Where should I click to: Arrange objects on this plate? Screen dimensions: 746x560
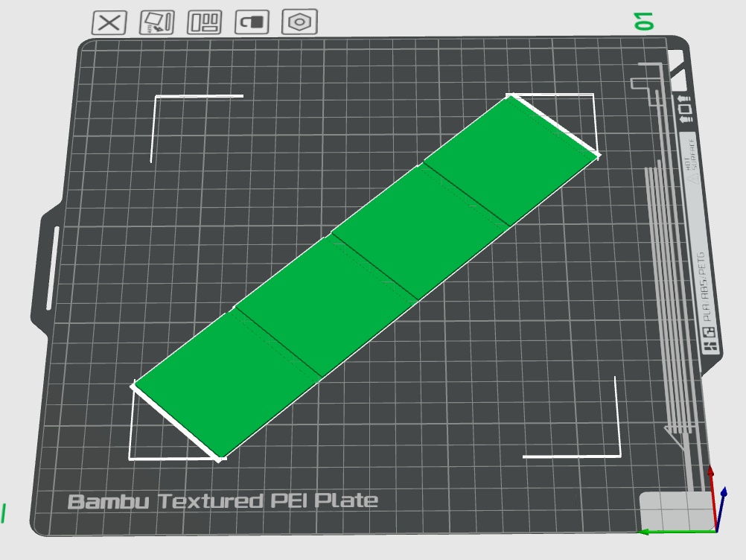204,22
